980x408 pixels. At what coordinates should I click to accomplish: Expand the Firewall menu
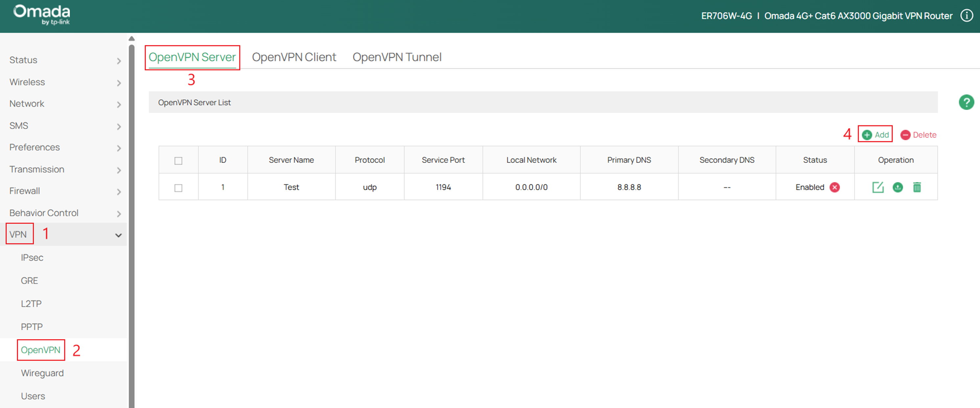[x=24, y=191]
